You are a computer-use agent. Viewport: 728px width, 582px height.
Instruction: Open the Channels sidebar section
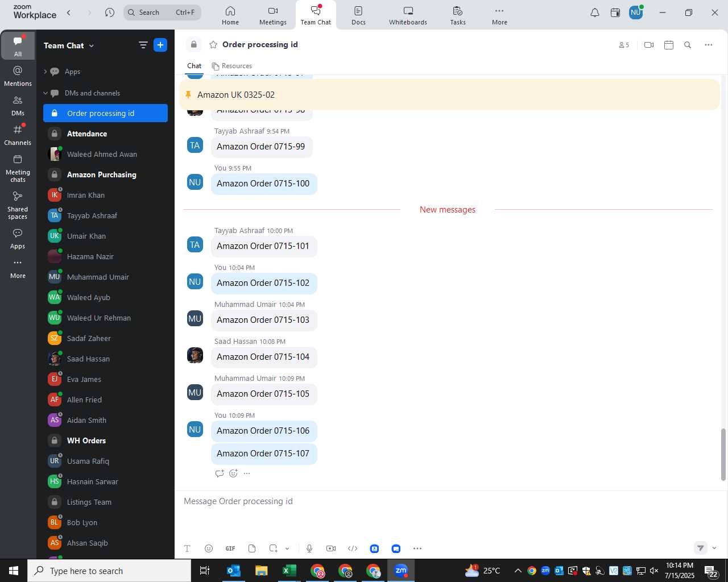[18, 135]
